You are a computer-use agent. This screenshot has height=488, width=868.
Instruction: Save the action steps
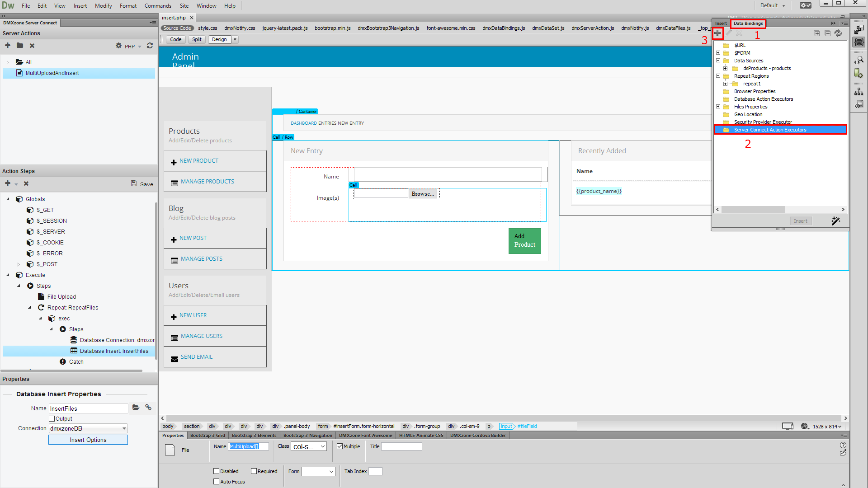(x=142, y=184)
